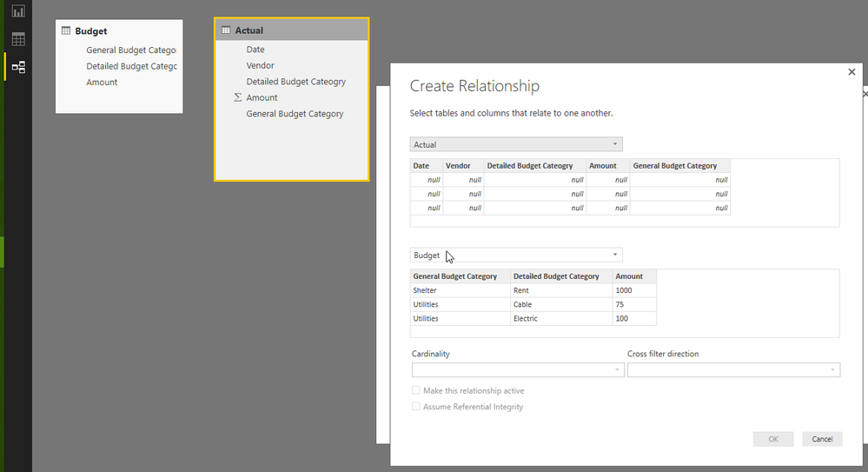Select General Budget Category column in Budget preview
Image resolution: width=868 pixels, height=472 pixels.
(461, 276)
